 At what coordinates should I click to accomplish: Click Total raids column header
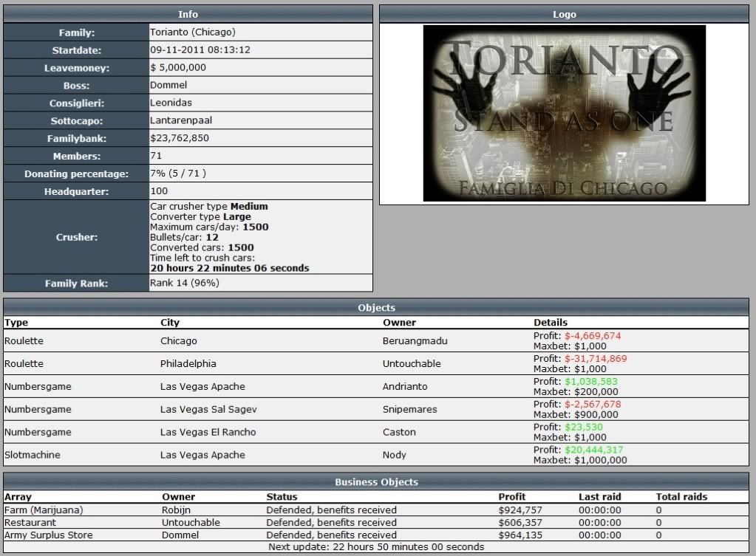pos(681,497)
